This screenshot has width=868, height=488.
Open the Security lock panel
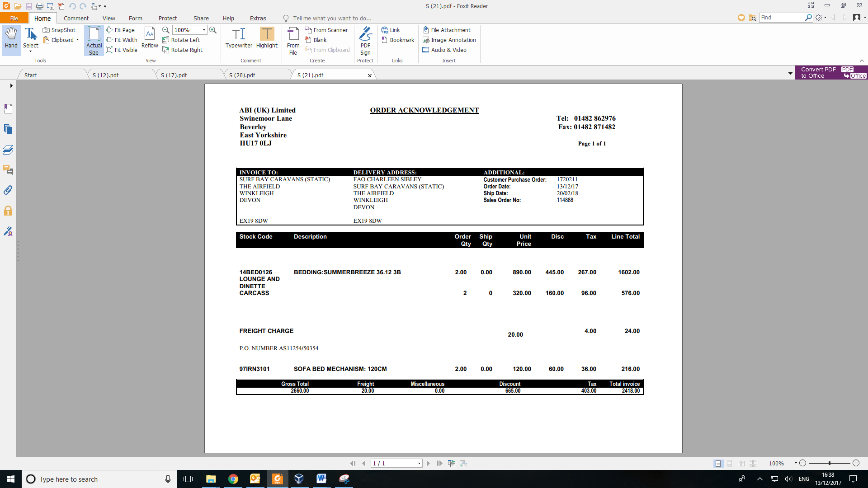pyautogui.click(x=8, y=211)
